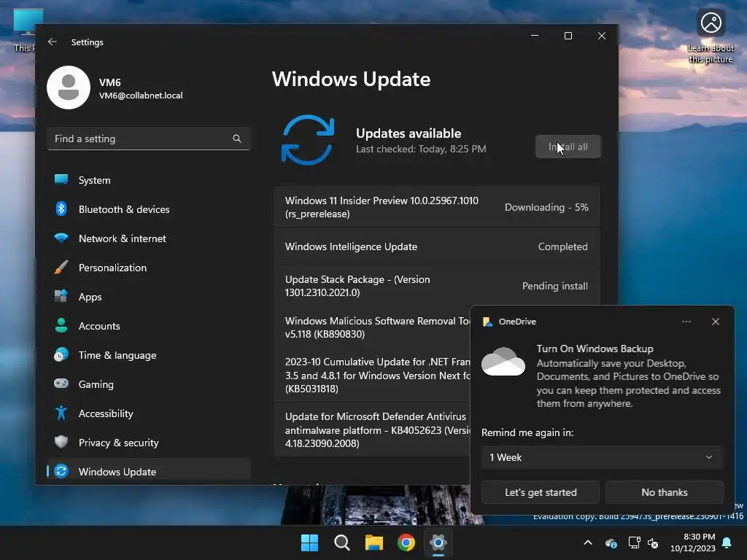Go to Network & internet settings
This screenshot has height=560, width=747.
[149, 238]
